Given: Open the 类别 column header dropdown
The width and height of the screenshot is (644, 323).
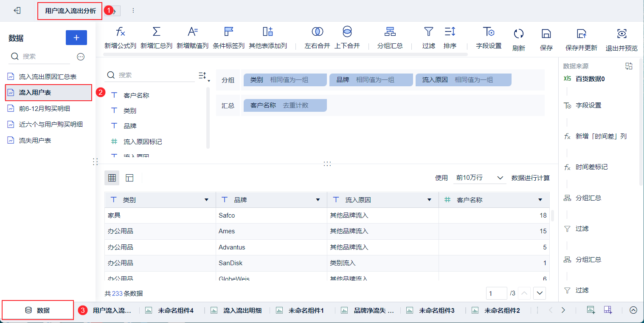Looking at the screenshot, I should pyautogui.click(x=206, y=200).
